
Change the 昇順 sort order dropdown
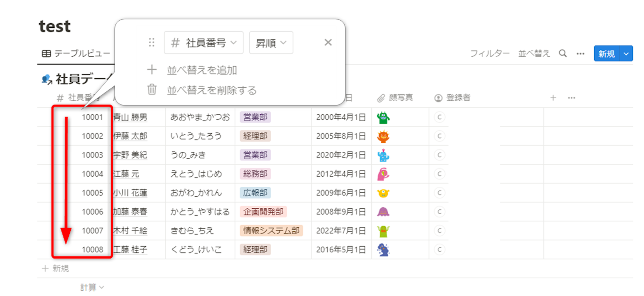(271, 43)
